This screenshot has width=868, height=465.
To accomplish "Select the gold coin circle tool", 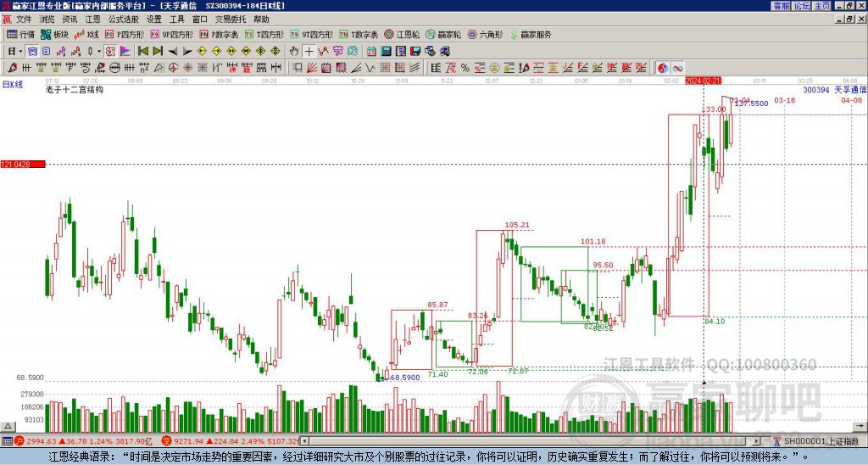I will [494, 68].
